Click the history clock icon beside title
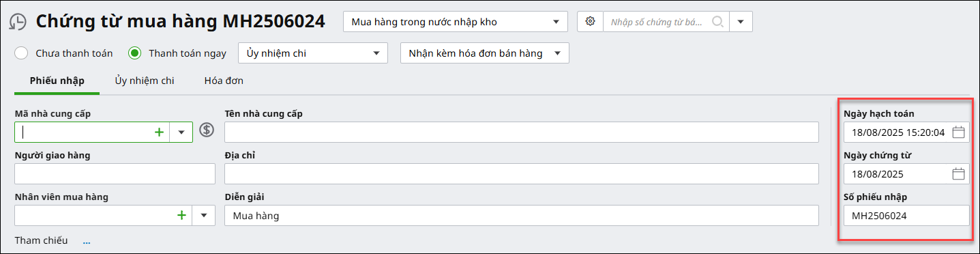The width and height of the screenshot is (980, 254). point(17,22)
